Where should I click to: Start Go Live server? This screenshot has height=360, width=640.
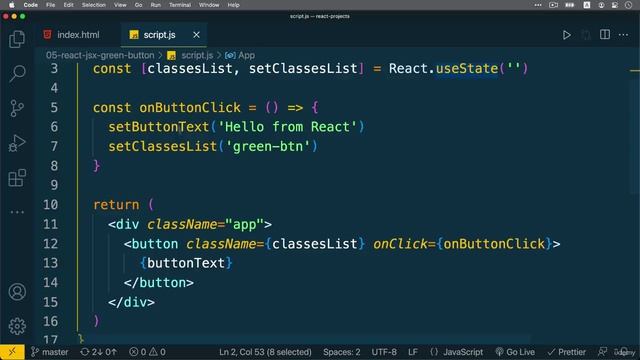pos(515,352)
